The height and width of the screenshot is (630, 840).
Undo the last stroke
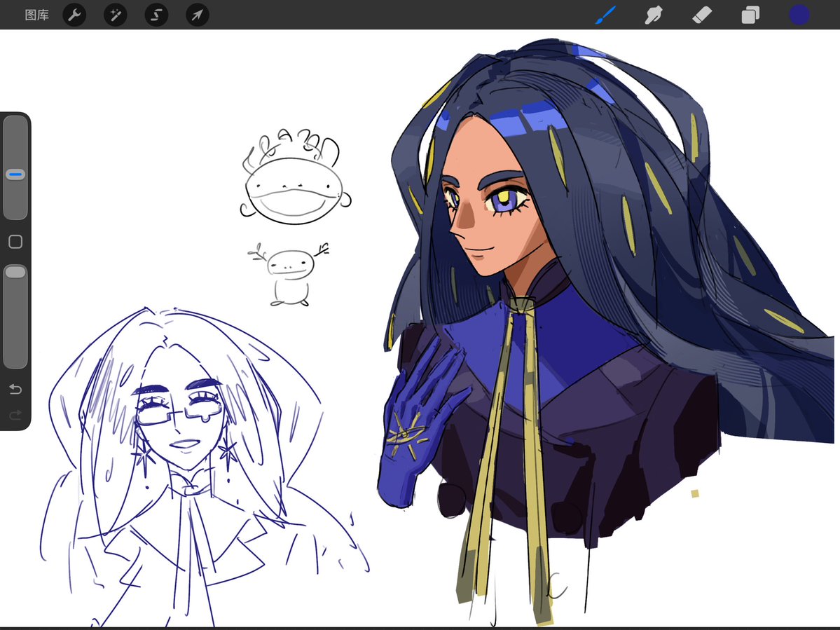[x=15, y=389]
